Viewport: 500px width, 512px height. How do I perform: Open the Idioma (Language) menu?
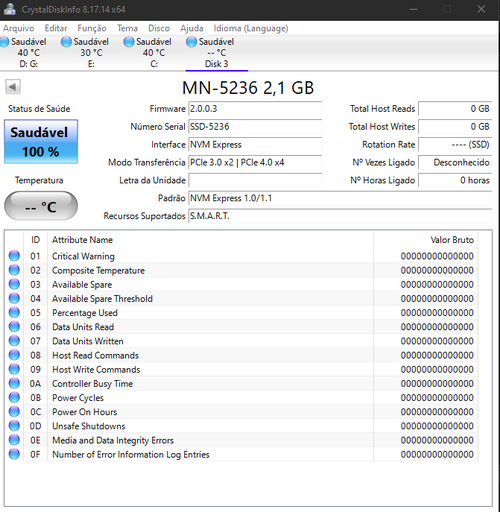(x=251, y=28)
